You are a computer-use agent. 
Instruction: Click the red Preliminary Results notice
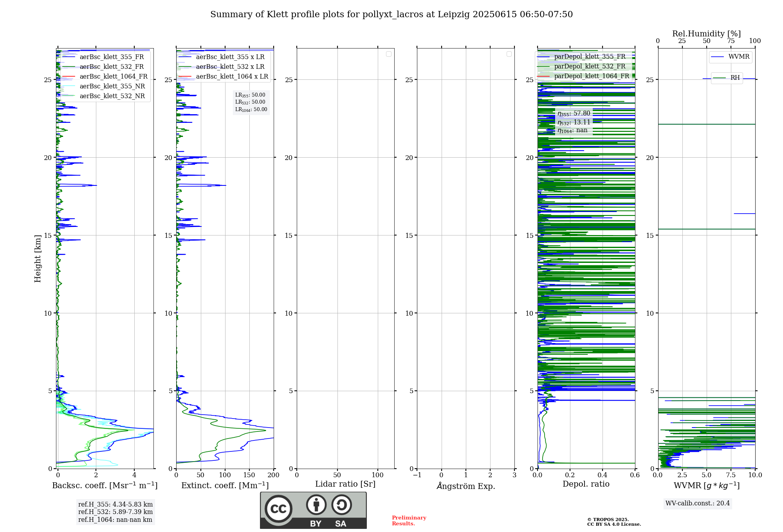[409, 521]
